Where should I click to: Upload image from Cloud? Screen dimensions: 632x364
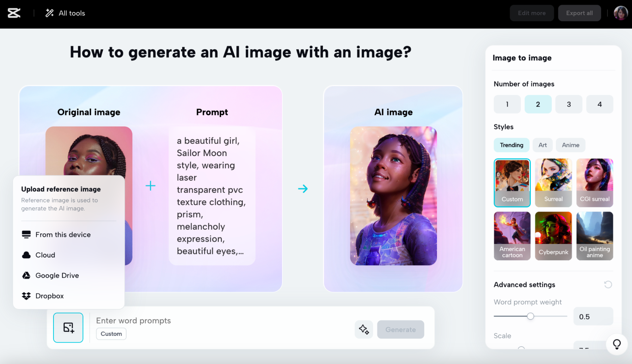coord(45,255)
